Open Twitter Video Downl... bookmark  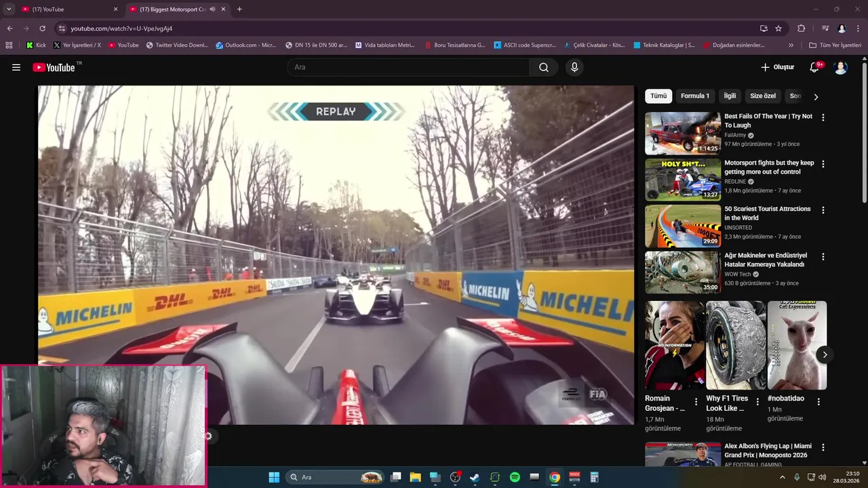pos(177,45)
